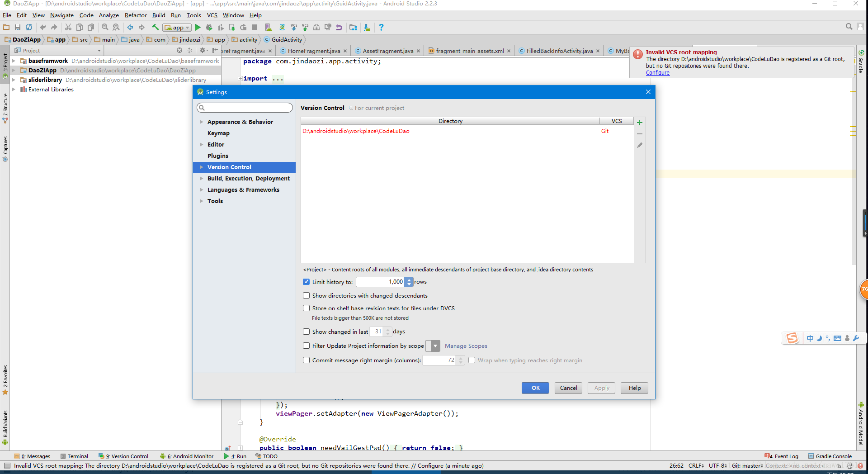Click the Undo arrow in toolbar
Image resolution: width=868 pixels, height=474 pixels.
click(x=43, y=28)
